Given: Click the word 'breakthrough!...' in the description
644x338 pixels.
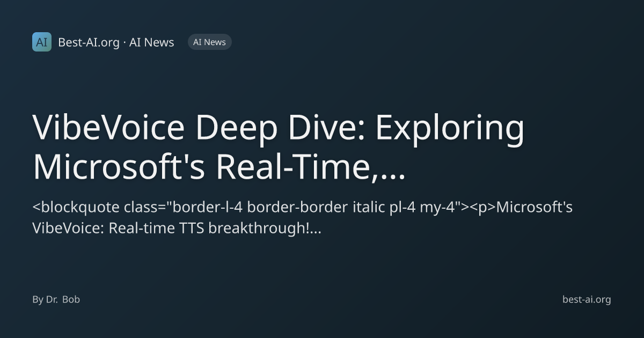Looking at the screenshot, I should (265, 228).
